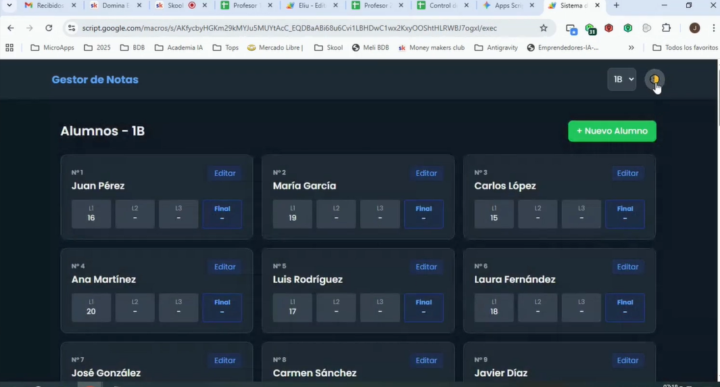Screen dimensions: 720x387
Task: Open Tops bookmarks folder
Action: tap(225, 47)
